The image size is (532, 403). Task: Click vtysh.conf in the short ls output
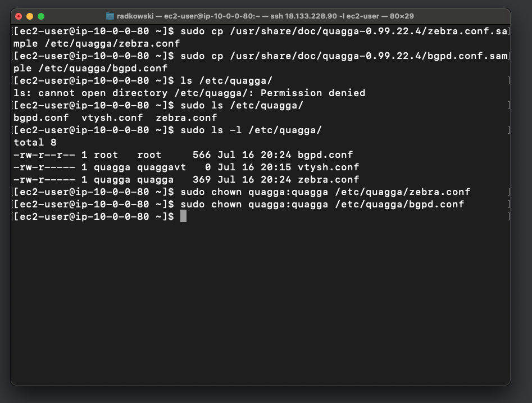point(112,118)
